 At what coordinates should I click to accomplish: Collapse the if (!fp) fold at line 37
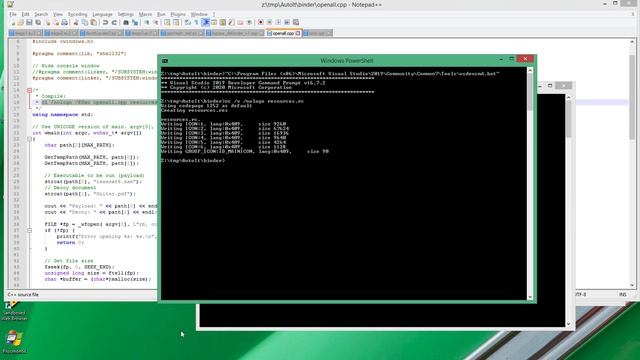click(x=29, y=231)
